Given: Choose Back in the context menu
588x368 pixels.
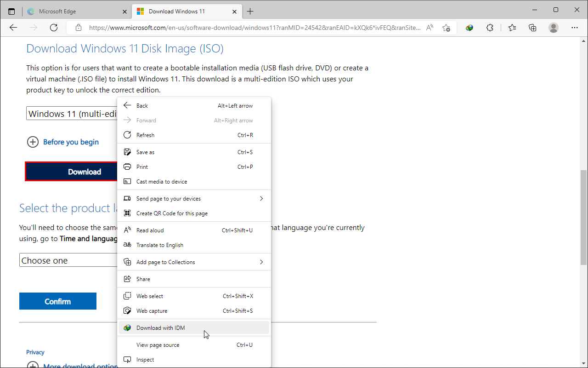Looking at the screenshot, I should [194, 106].
